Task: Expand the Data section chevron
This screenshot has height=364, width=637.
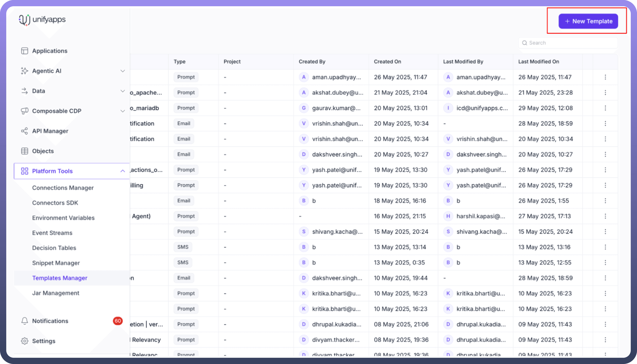Action: 123,91
